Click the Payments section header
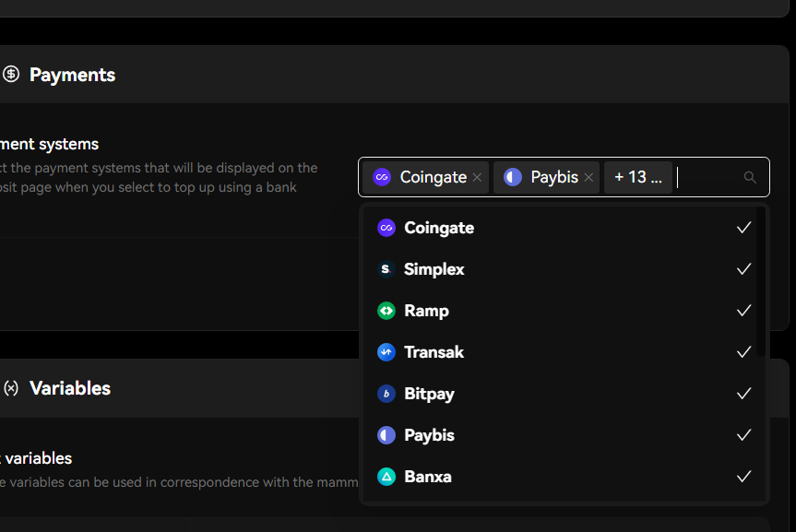This screenshot has height=532, width=796. click(x=72, y=75)
